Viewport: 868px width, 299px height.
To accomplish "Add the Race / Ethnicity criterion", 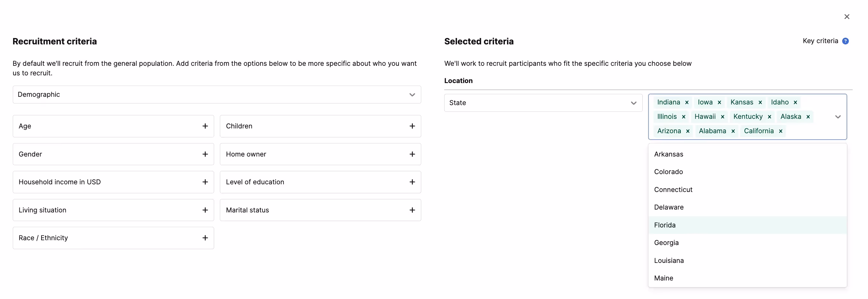I will pyautogui.click(x=205, y=238).
